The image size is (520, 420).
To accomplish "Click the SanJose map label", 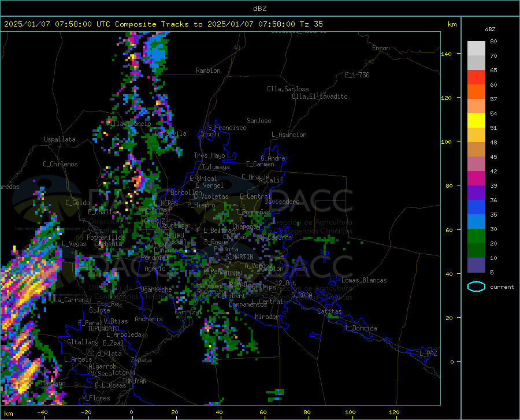I will (259, 121).
